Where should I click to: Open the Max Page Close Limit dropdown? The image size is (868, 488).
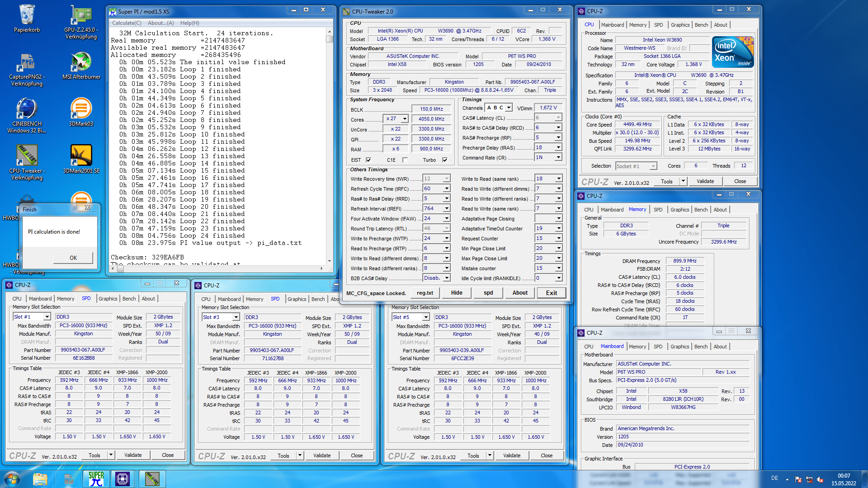559,258
